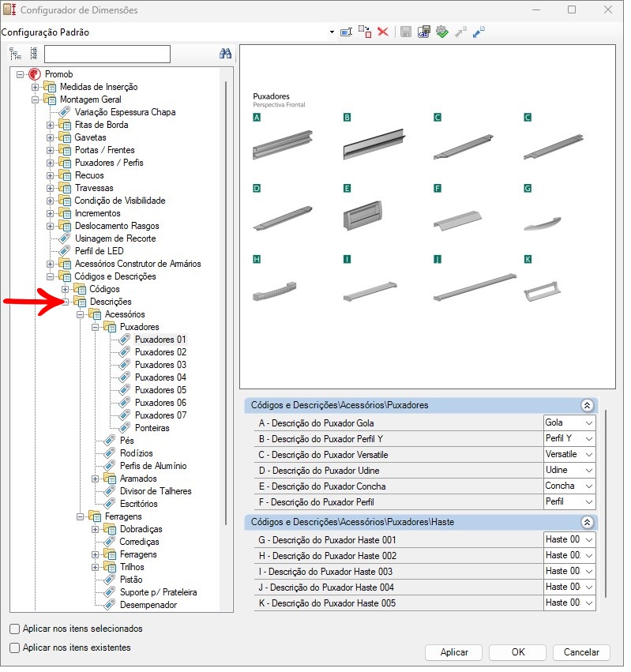The image size is (631, 672).
Task: Check 'Aplicar nos itens existentes' option
Action: tap(15, 648)
